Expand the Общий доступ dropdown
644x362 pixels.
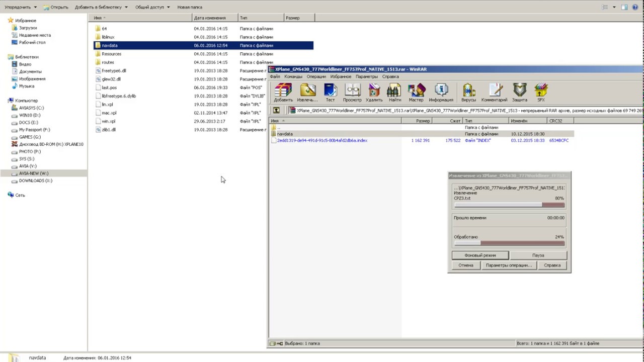tap(152, 7)
